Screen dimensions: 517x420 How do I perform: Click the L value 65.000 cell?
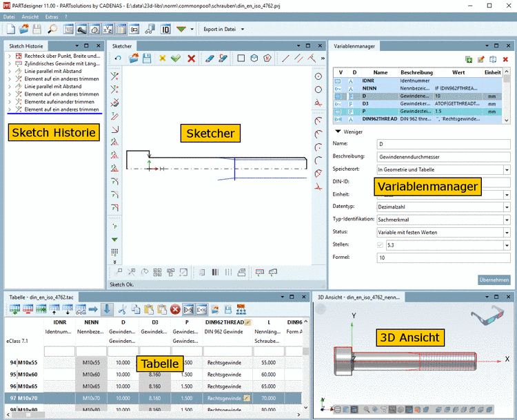268,386
